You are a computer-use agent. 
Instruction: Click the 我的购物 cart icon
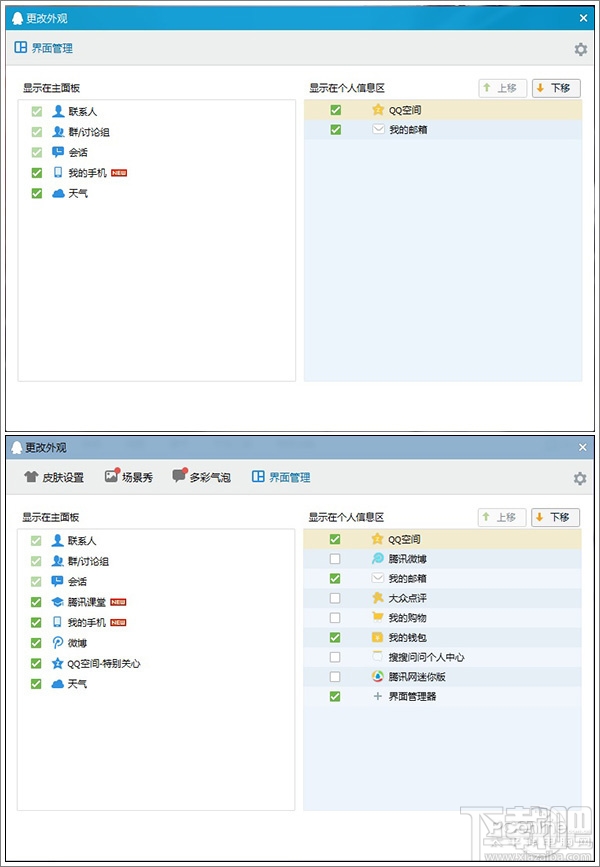tap(377, 618)
